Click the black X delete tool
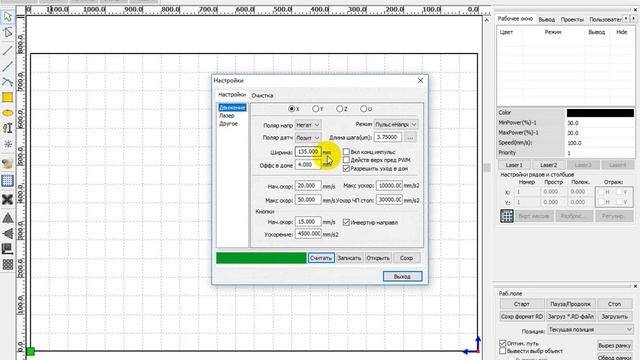The width and height of the screenshot is (640, 360). click(x=7, y=199)
